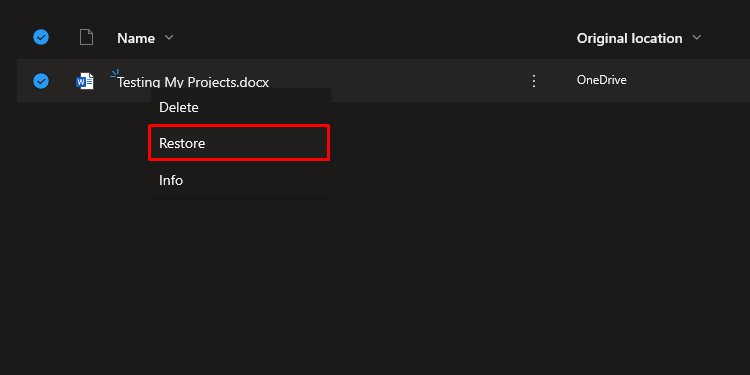
Task: Open the three-dot more actions menu
Action: tap(534, 81)
